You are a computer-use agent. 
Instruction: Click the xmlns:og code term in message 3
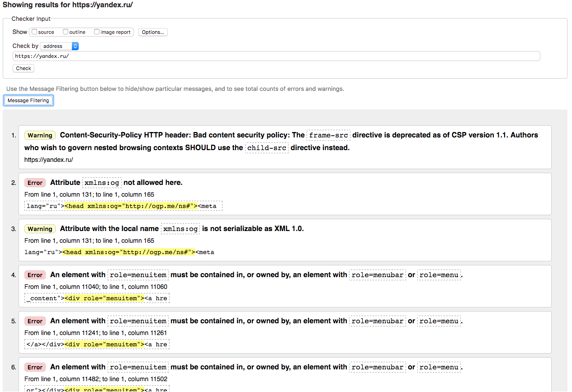[x=180, y=229]
